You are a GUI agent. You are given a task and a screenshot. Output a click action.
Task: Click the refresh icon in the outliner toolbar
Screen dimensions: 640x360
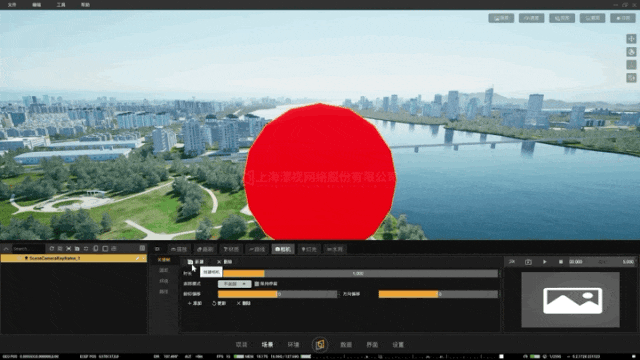51,249
